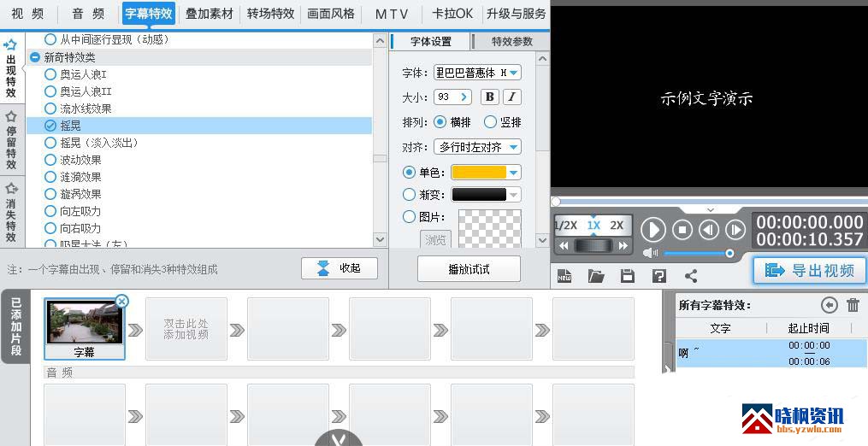Open the 特效参数 tab

pyautogui.click(x=512, y=42)
